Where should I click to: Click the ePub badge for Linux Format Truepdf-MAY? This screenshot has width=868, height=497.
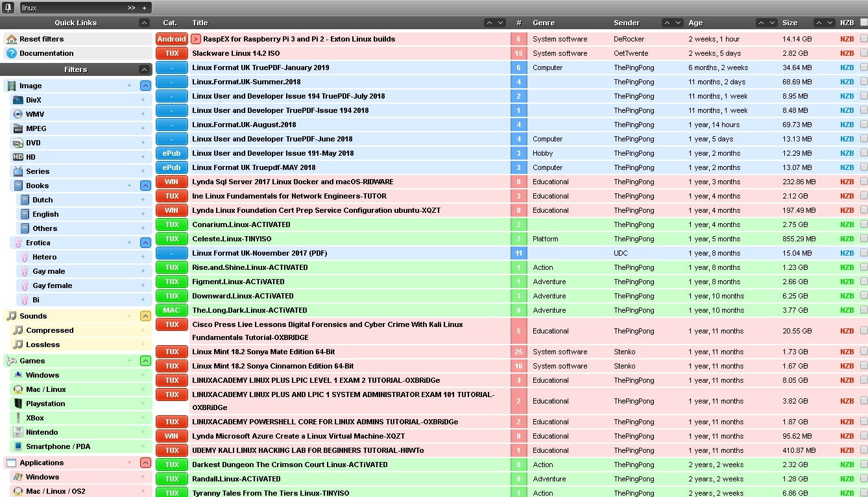pyautogui.click(x=171, y=167)
